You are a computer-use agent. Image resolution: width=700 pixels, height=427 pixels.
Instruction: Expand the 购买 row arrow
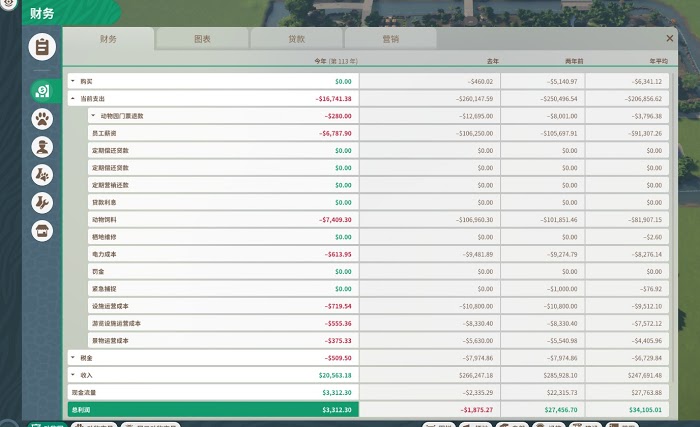tap(73, 81)
